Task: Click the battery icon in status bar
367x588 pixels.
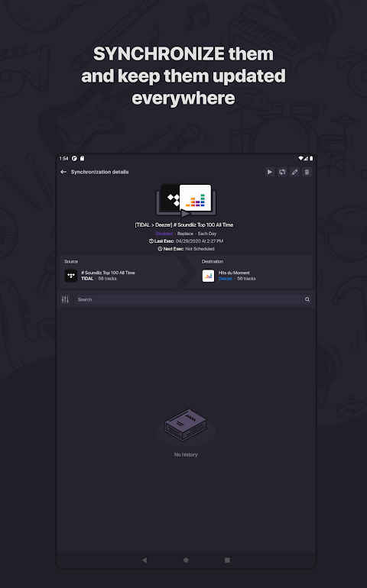Action: (311, 159)
